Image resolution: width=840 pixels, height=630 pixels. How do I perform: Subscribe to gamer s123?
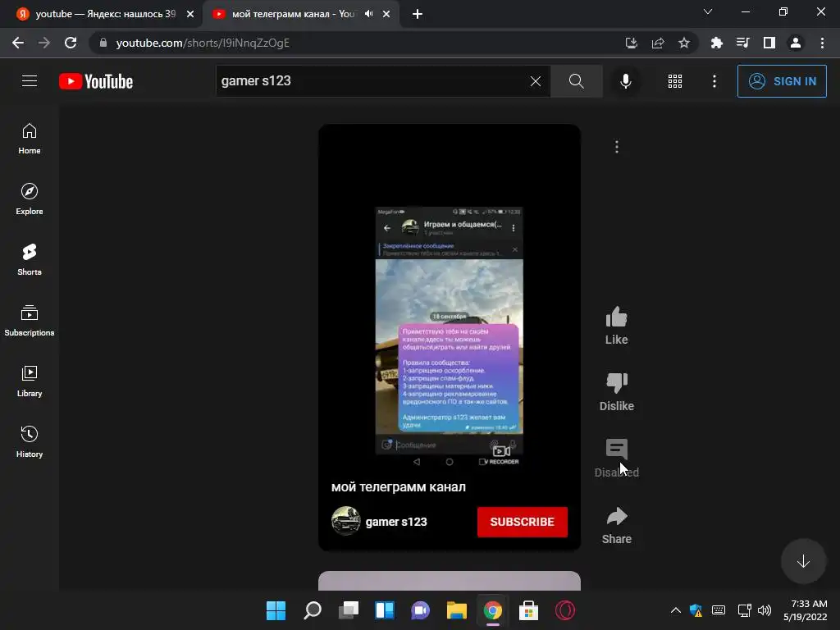(523, 522)
